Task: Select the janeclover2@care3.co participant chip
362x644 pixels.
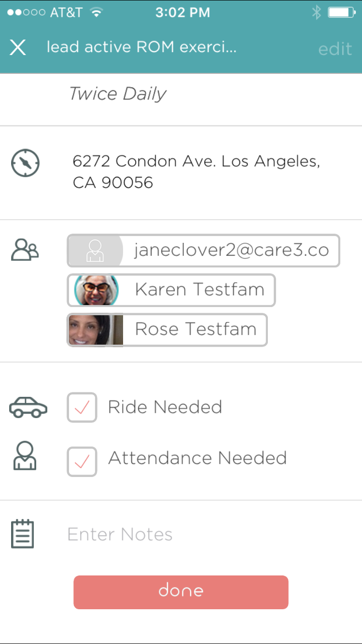Action: [x=203, y=251]
